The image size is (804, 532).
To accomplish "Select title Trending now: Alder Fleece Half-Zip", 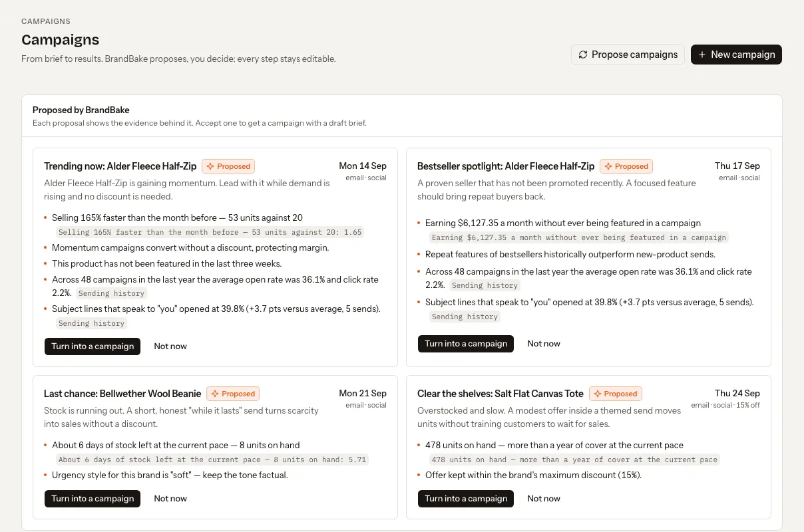I will point(120,166).
